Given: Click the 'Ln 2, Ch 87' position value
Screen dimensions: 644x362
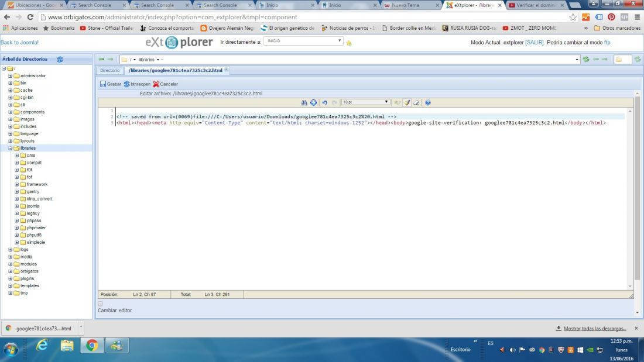Looking at the screenshot, I should click(144, 294).
